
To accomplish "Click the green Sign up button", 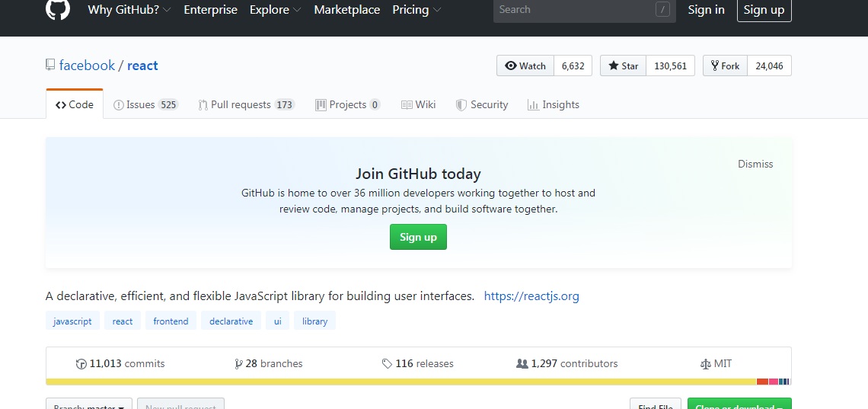I will pyautogui.click(x=418, y=237).
